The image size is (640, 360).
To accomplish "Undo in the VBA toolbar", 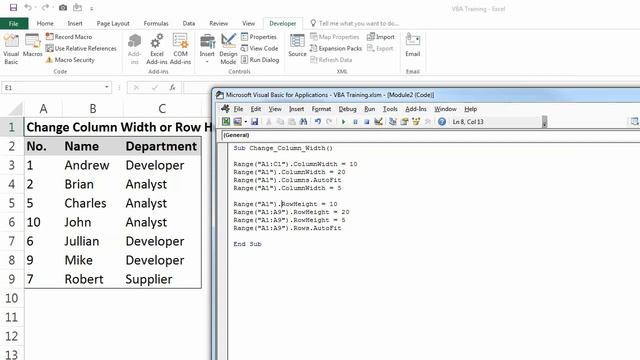I will click(x=318, y=122).
